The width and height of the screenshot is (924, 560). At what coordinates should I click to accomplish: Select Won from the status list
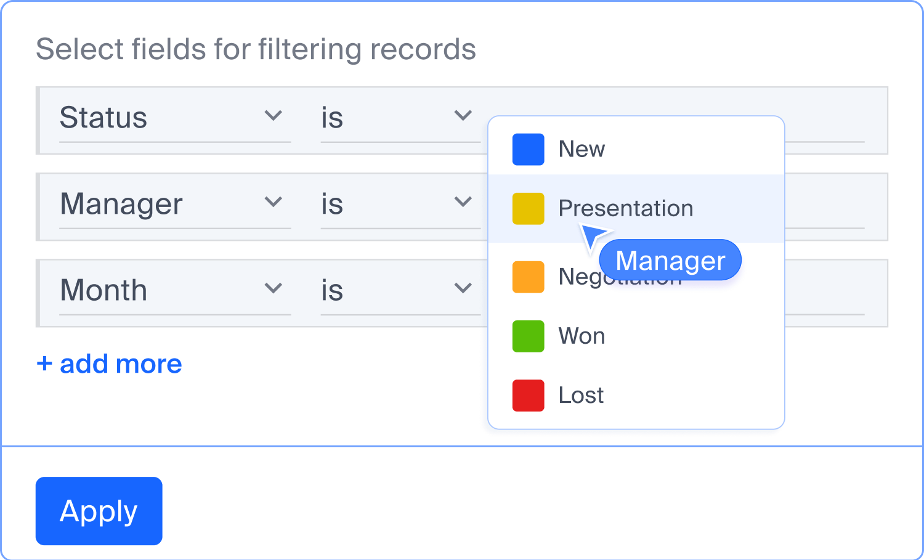[581, 336]
